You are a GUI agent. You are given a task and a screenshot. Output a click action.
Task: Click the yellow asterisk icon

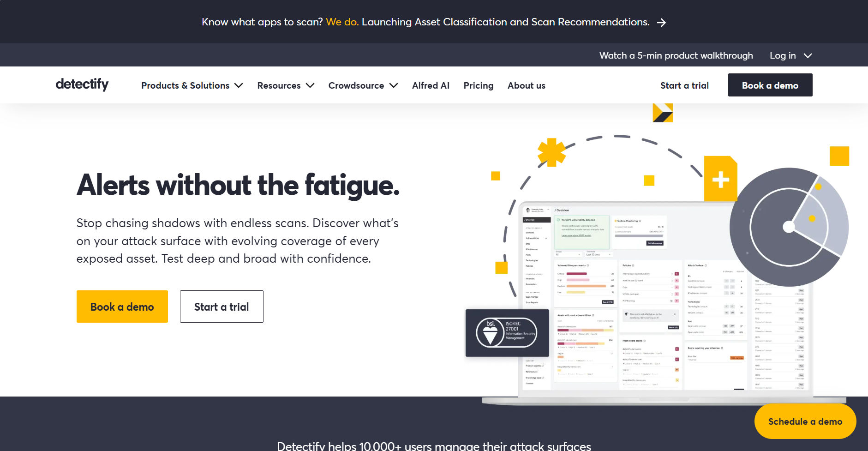click(551, 152)
